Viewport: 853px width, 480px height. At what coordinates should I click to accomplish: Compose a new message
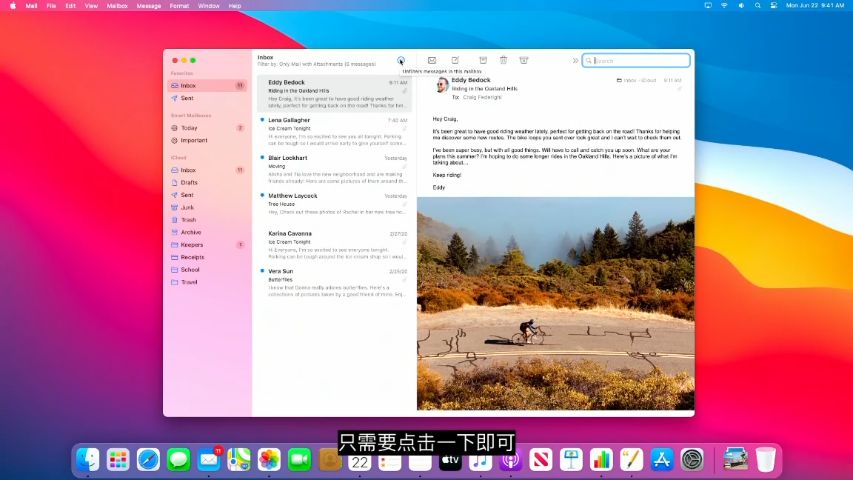(456, 61)
